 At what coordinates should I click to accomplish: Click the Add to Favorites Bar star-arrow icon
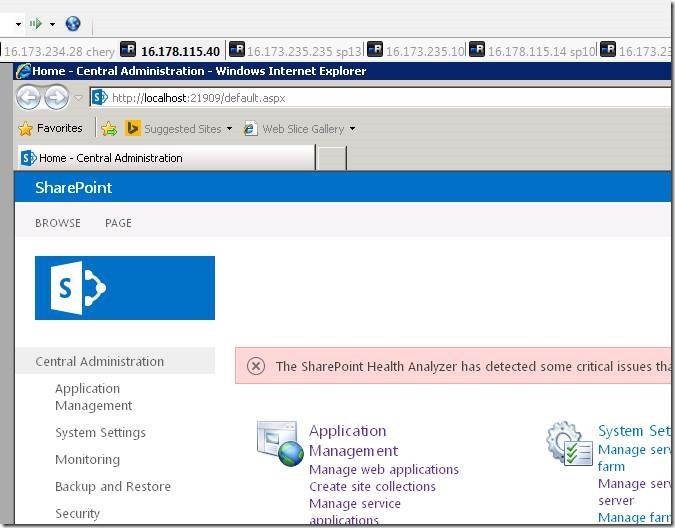coord(109,128)
